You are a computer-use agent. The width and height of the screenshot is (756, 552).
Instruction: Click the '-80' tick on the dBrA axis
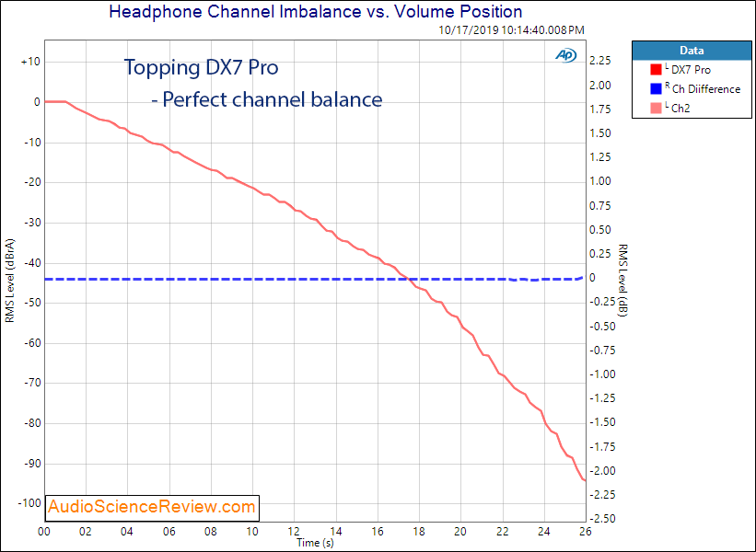(x=32, y=423)
